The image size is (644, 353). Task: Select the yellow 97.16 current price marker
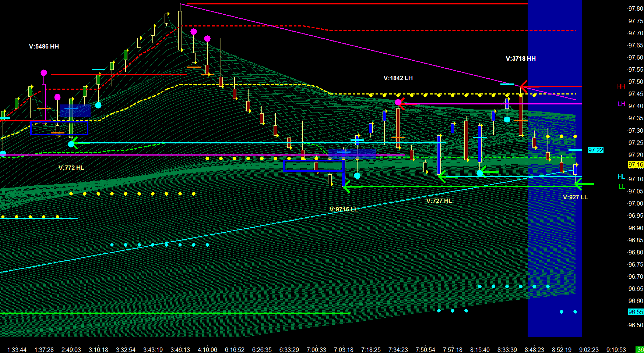636,164
